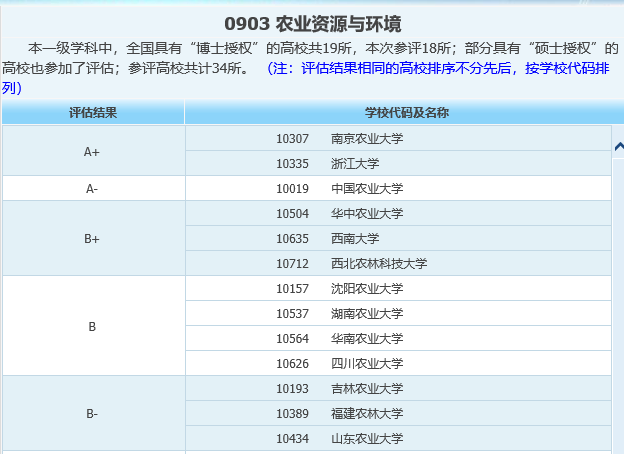
Task: Click the row 10389 福建农林大学
Action: click(398, 413)
